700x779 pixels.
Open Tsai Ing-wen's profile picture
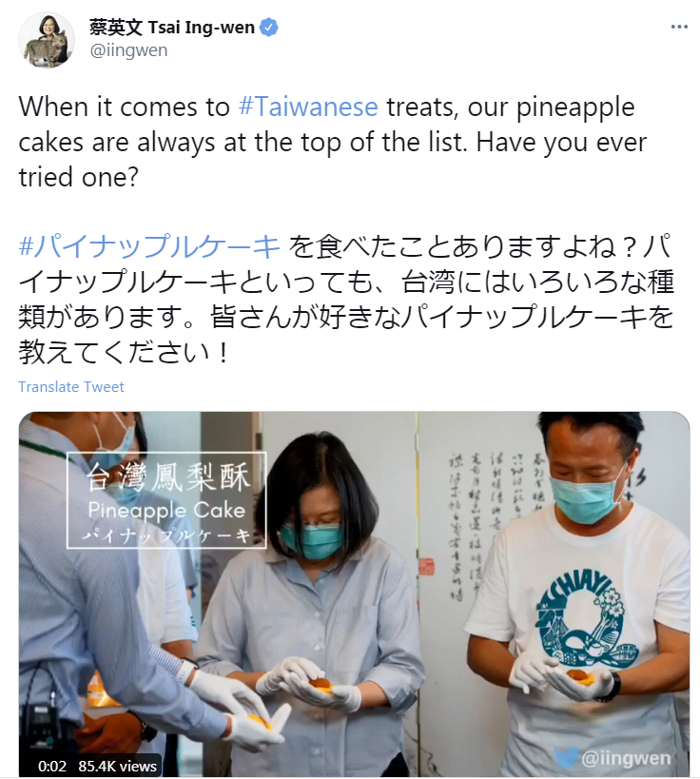[47, 40]
